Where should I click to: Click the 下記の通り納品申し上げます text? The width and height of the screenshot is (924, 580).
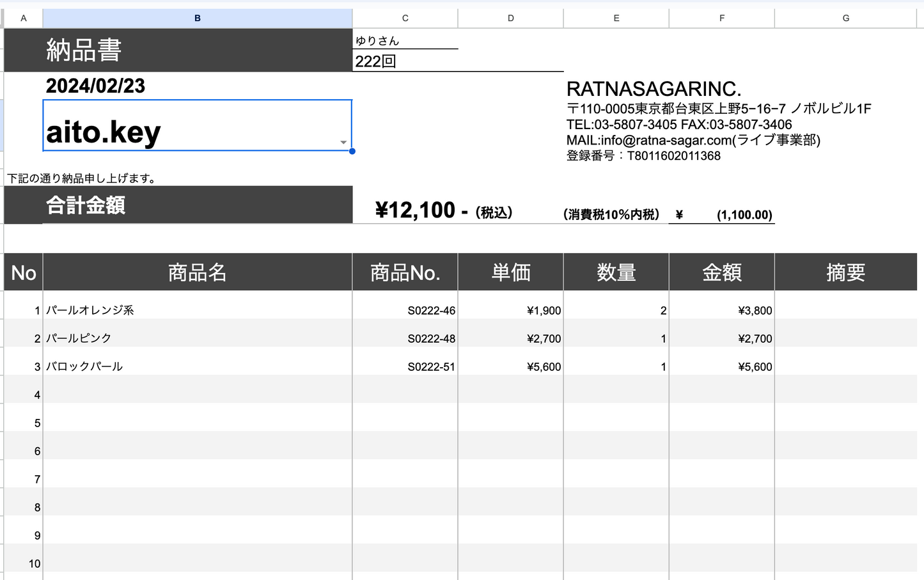82,178
